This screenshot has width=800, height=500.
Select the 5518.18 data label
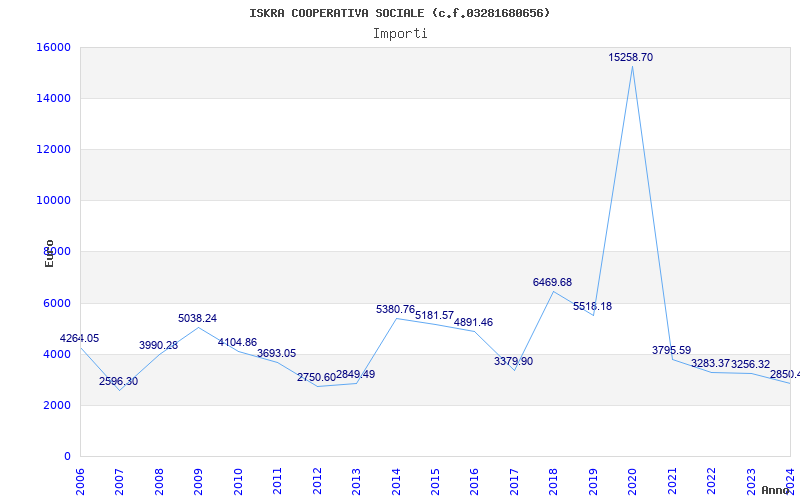pyautogui.click(x=592, y=306)
